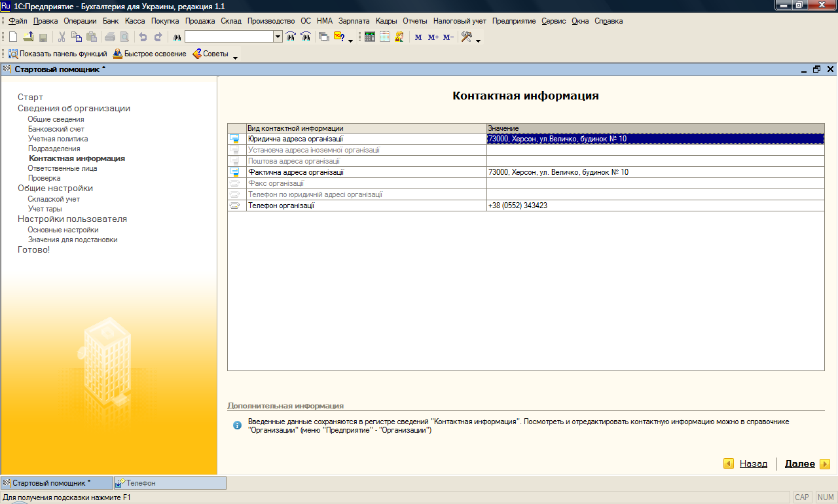Click Показать панель функций button
The height and width of the screenshot is (504, 838).
click(x=58, y=54)
